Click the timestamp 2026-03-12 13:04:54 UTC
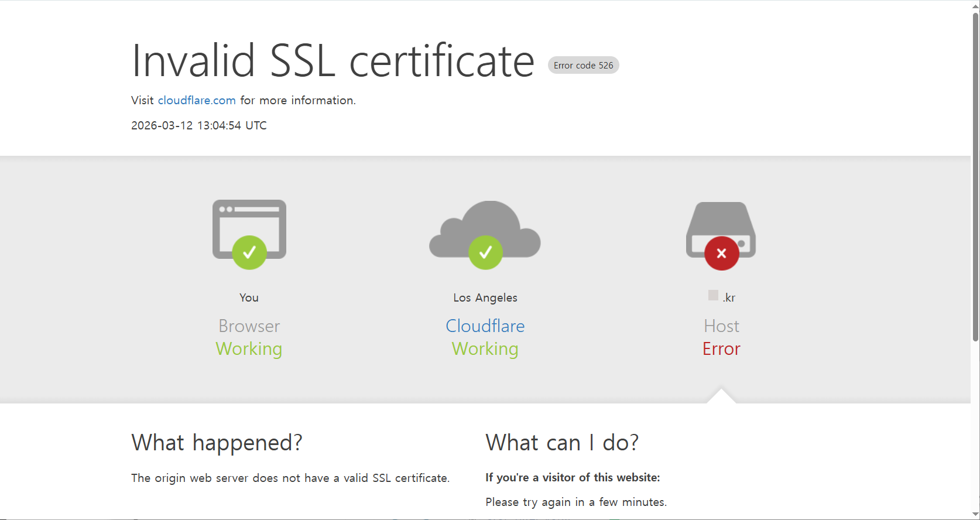The image size is (980, 520). tap(199, 125)
